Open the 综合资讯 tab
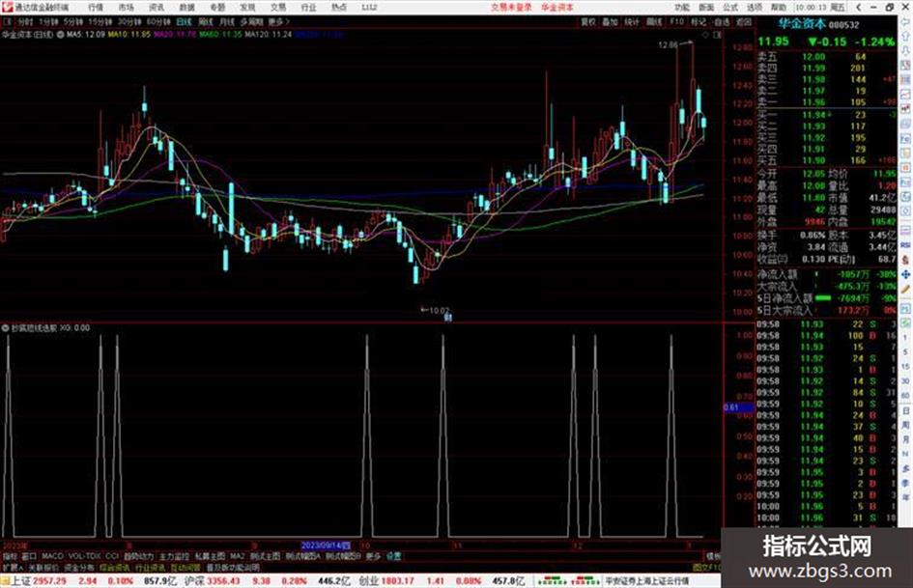This screenshot has width=913, height=588. [115, 567]
